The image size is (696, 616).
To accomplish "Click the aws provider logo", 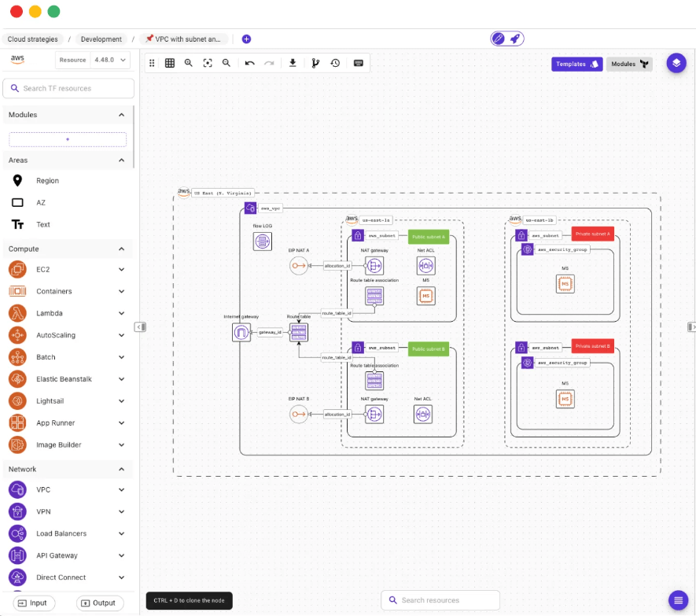I will click(x=17, y=60).
